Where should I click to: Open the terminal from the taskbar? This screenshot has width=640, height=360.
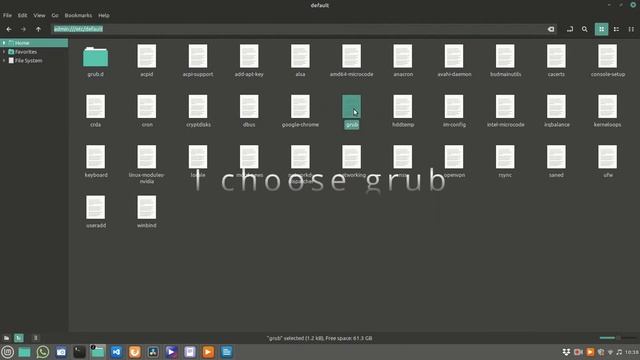point(79,352)
